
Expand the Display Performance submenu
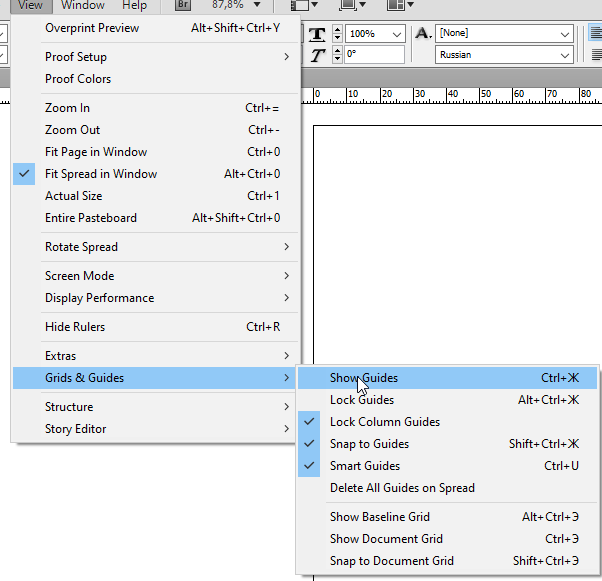click(156, 298)
